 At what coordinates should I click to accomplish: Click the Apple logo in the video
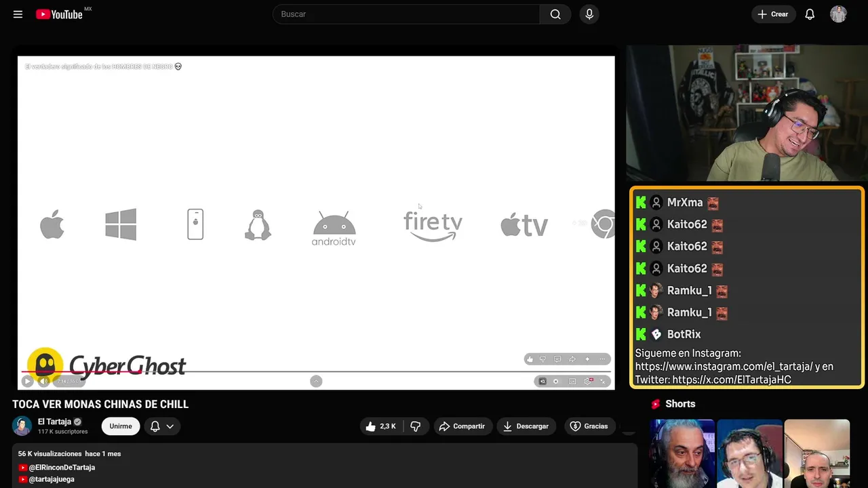52,224
